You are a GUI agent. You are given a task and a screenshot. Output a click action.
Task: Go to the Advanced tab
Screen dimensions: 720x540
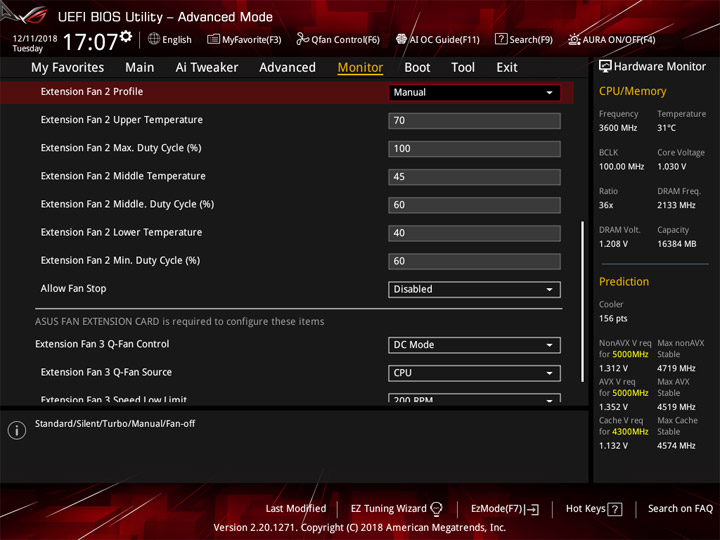pyautogui.click(x=287, y=68)
